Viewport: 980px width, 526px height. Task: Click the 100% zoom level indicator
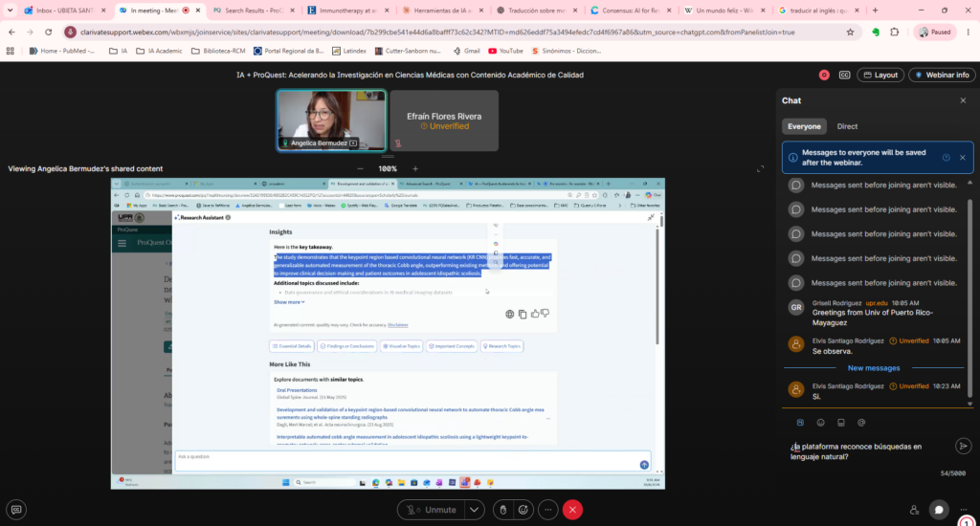[388, 168]
